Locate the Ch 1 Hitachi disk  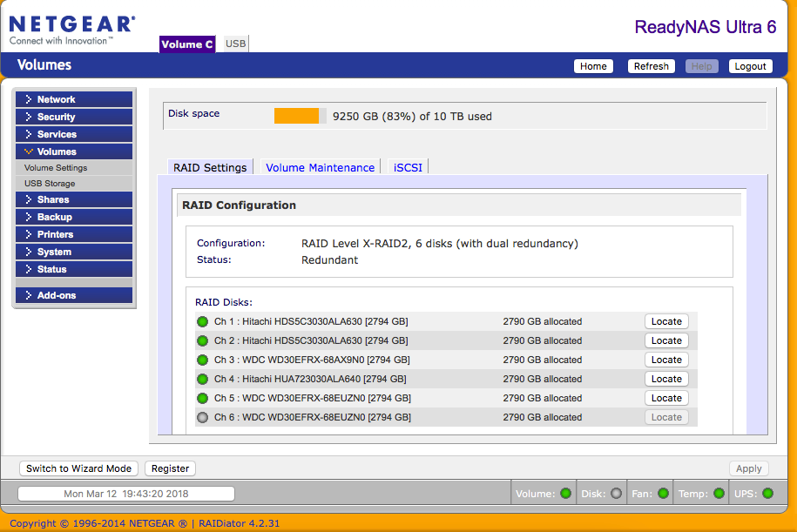pyautogui.click(x=666, y=321)
